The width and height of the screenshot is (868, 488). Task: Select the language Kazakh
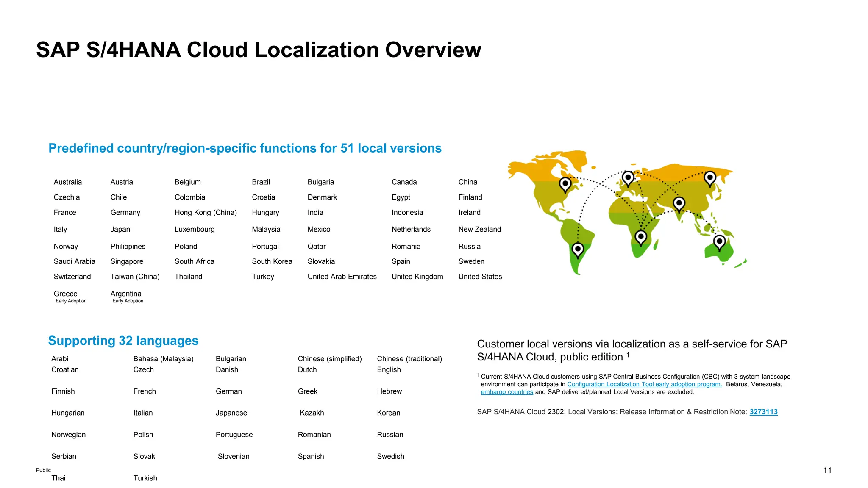[312, 413]
